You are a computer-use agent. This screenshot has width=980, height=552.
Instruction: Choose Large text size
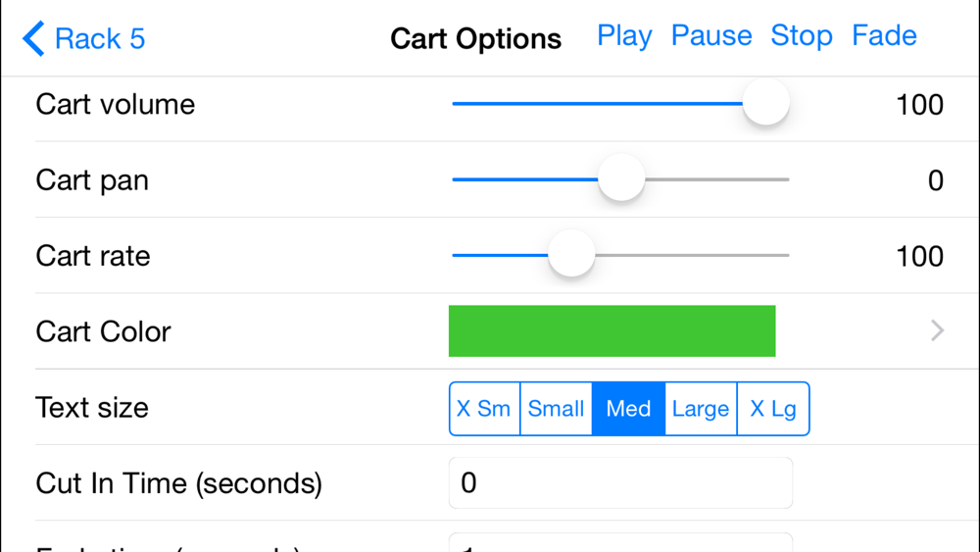click(701, 409)
